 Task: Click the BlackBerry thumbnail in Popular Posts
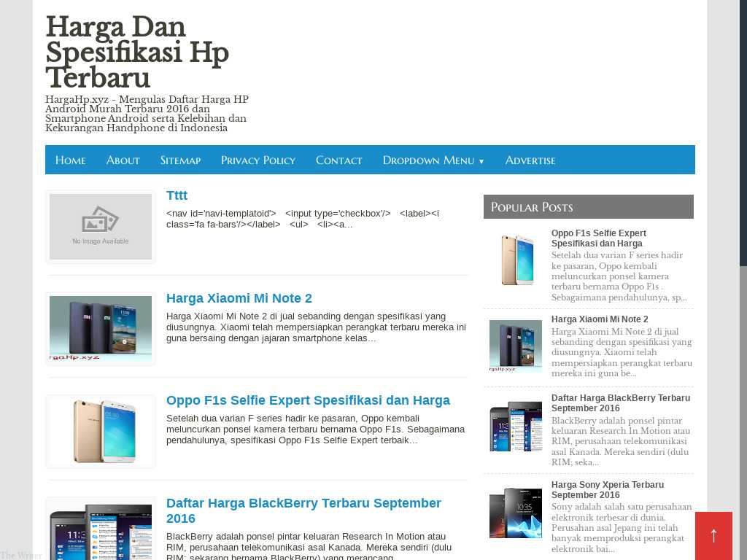pyautogui.click(x=516, y=427)
